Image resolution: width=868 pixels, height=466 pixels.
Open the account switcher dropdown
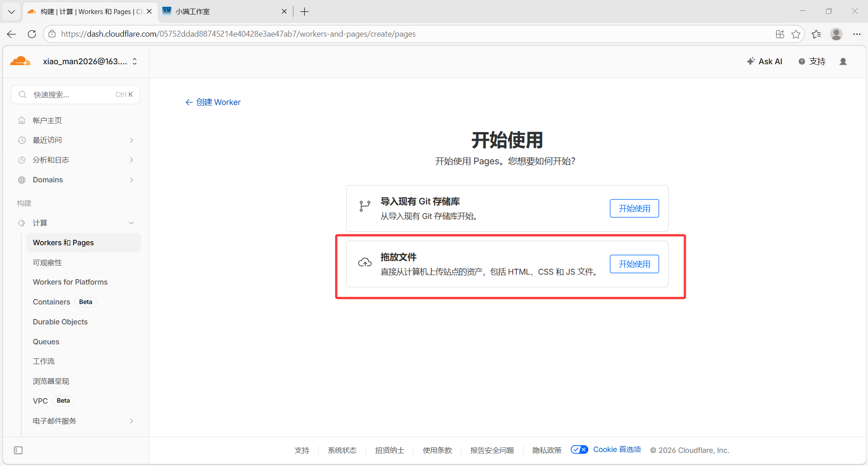pyautogui.click(x=135, y=62)
